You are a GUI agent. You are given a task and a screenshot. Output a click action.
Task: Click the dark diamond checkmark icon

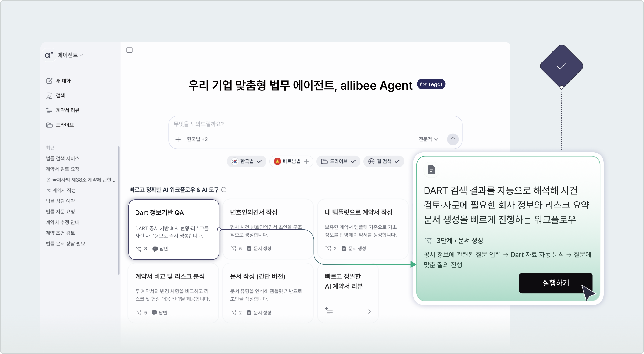(561, 66)
